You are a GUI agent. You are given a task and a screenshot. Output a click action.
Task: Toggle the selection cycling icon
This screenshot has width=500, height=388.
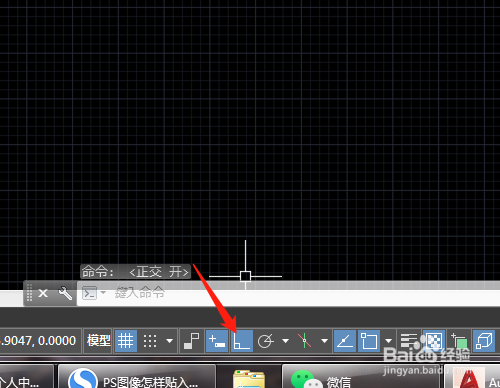459,341
